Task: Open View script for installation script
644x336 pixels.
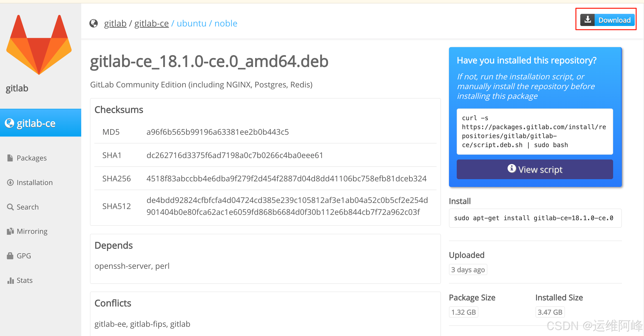Action: point(535,169)
